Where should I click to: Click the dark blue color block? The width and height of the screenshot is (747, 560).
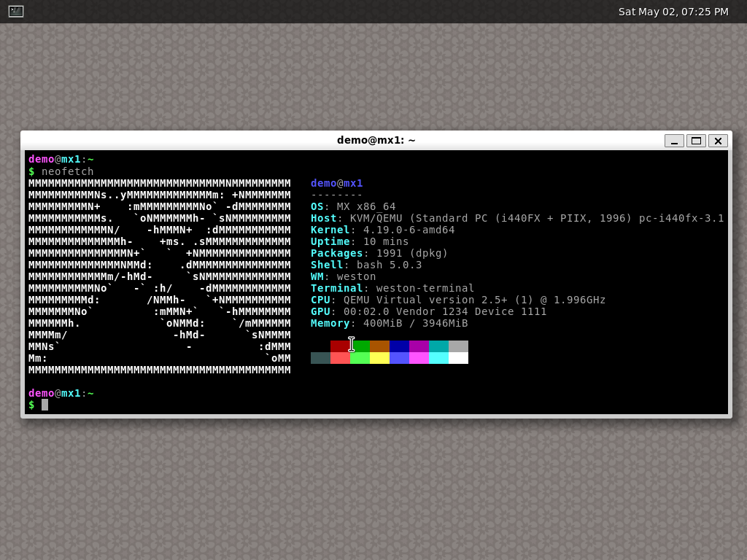(399, 346)
